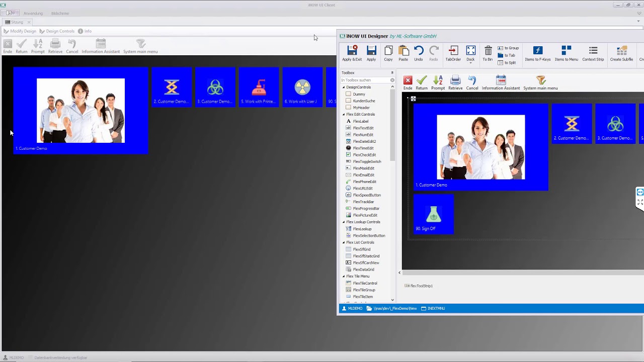This screenshot has width=644, height=362.
Task: Select FlexCheckEdit in the Toolbox
Action: [361, 155]
